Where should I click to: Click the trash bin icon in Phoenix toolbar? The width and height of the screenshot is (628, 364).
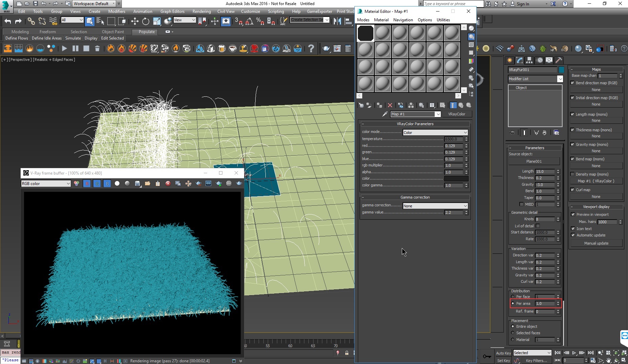coord(97,48)
